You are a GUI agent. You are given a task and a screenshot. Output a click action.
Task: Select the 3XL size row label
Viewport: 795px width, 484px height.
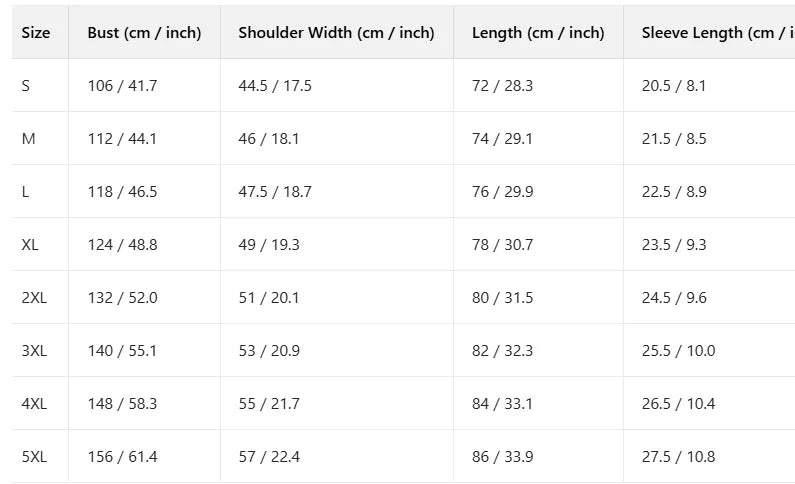click(x=34, y=351)
